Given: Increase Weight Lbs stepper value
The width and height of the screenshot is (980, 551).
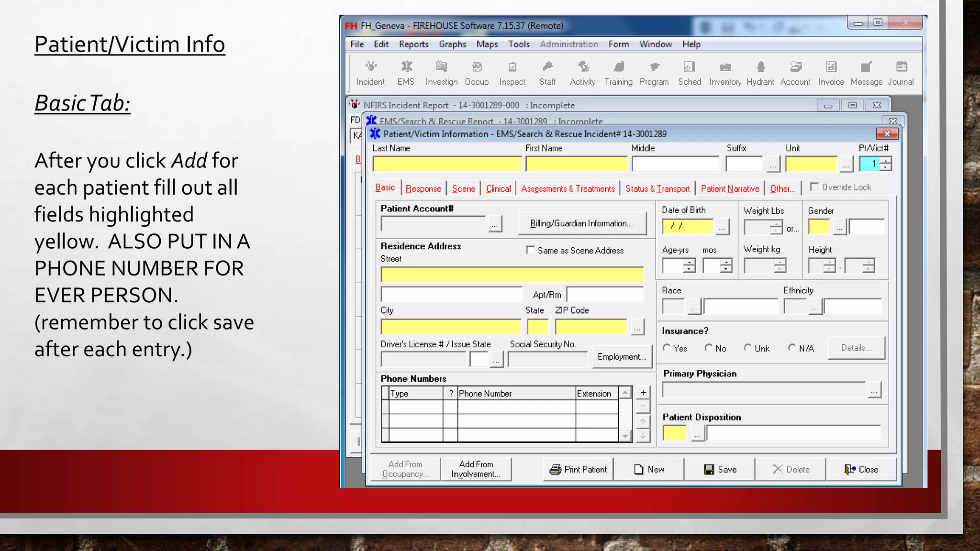Looking at the screenshot, I should [777, 223].
